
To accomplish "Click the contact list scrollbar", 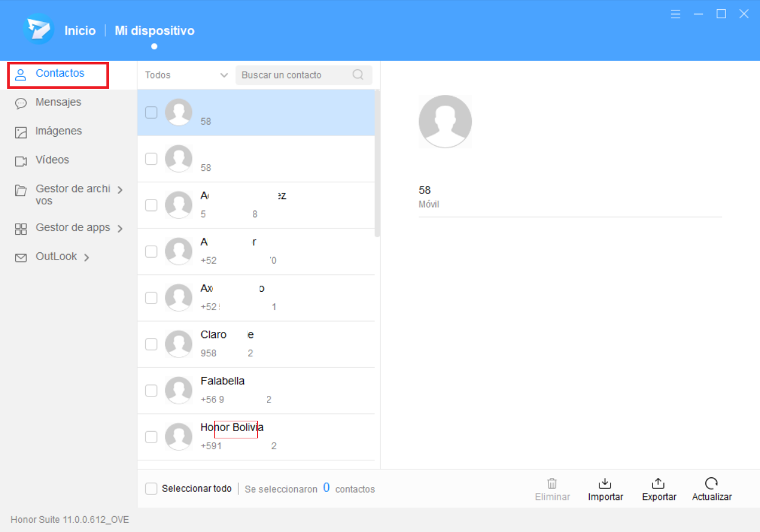I will click(x=377, y=164).
